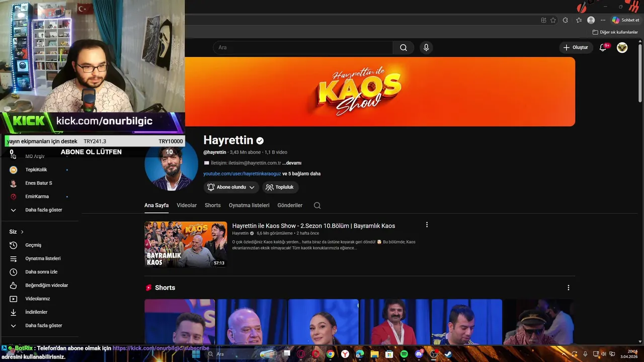
Task: Click the Bayramlık Kaos video thumbnail
Action: click(x=186, y=244)
